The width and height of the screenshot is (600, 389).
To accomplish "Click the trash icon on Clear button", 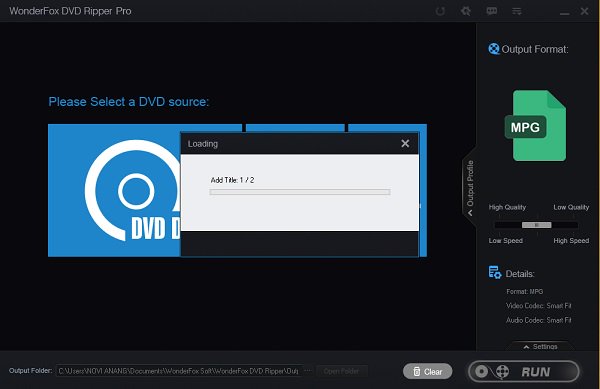I will [x=417, y=371].
